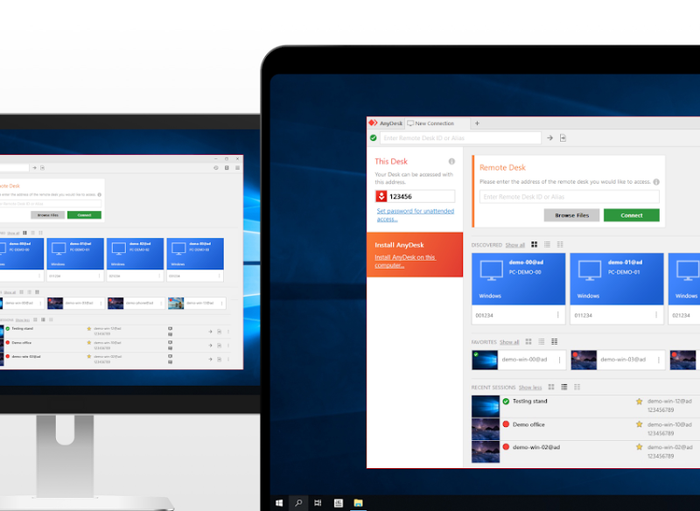Screen dimensions: 700x511
Task: Select the demo-win-02@ad session row on laptop
Action: coord(586,452)
